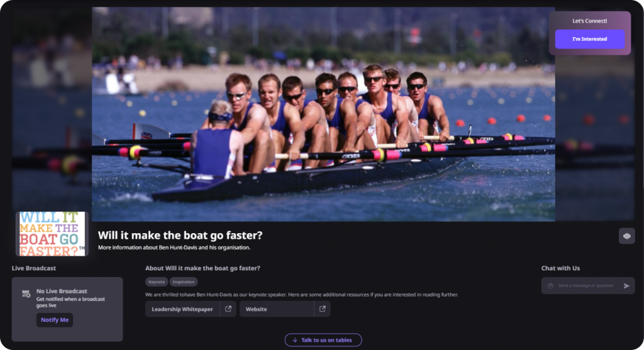Image resolution: width=644 pixels, height=350 pixels.
Task: Open the Leadership Whitepaper external link icon
Action: point(228,309)
